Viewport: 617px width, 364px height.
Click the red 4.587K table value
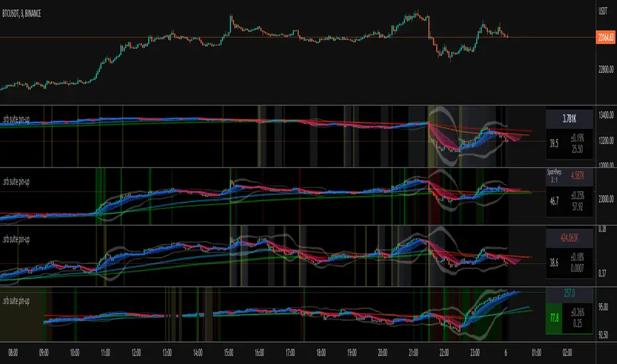point(577,176)
